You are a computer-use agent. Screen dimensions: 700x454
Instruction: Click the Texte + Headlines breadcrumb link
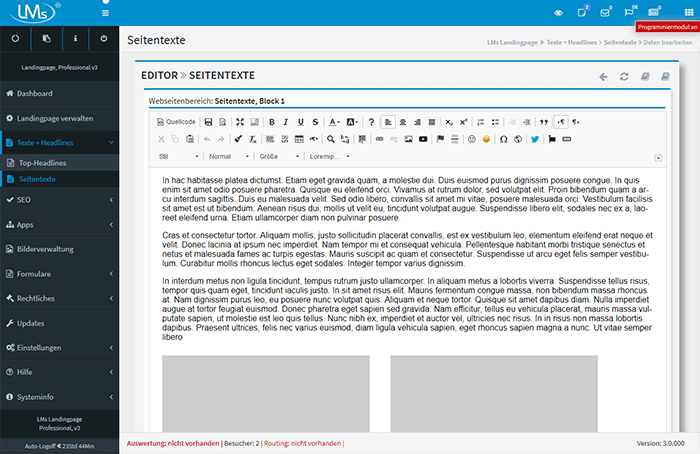pyautogui.click(x=571, y=42)
